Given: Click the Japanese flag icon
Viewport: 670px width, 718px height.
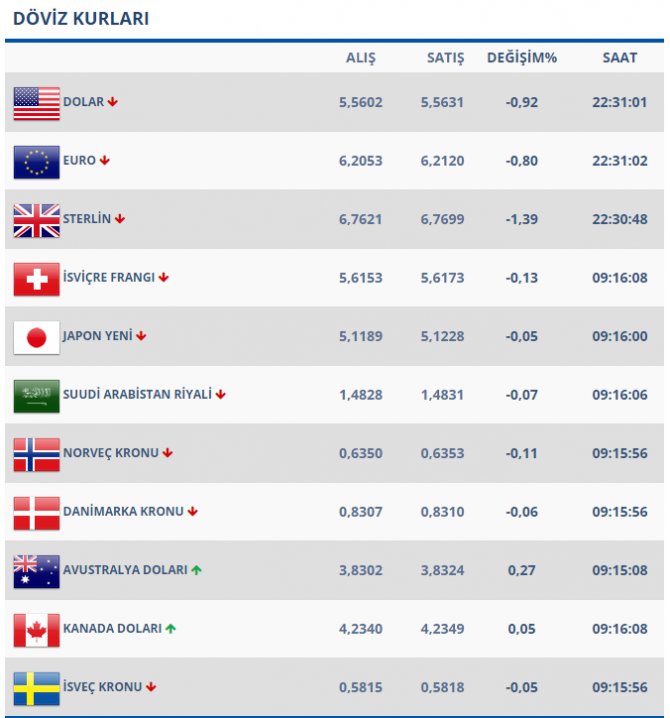Looking at the screenshot, I should 36,337.
